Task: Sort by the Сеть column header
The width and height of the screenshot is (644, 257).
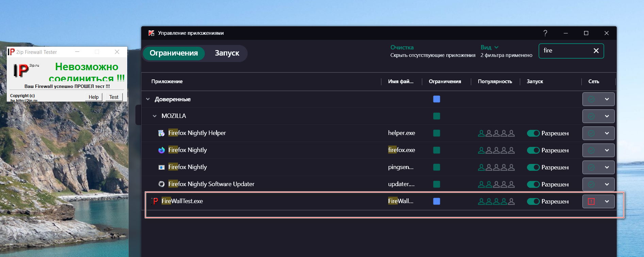Action: coord(594,81)
